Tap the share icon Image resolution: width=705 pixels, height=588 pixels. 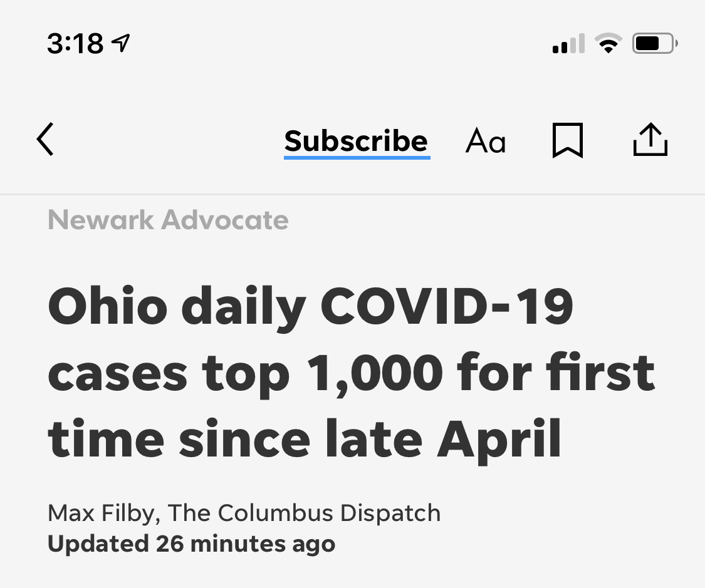click(x=650, y=140)
